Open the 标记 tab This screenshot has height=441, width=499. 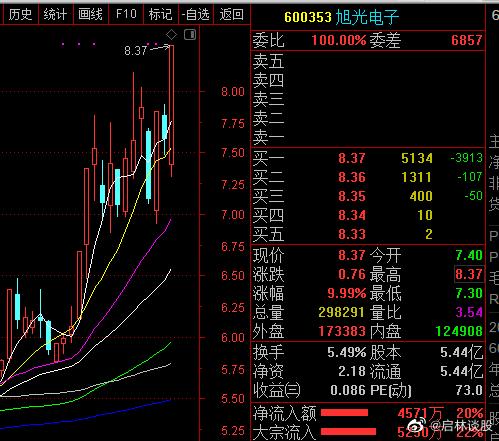point(160,14)
